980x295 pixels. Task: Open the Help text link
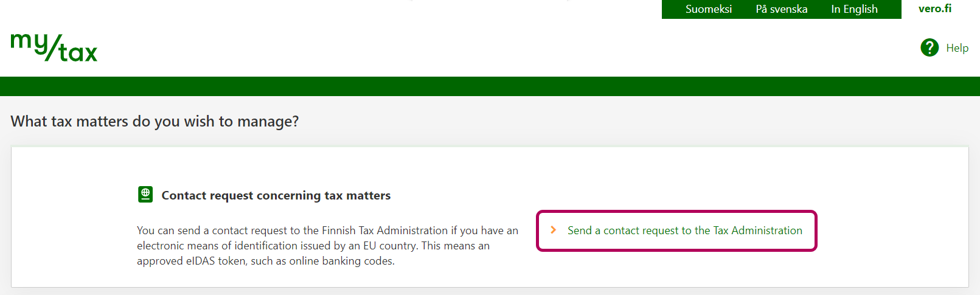957,48
